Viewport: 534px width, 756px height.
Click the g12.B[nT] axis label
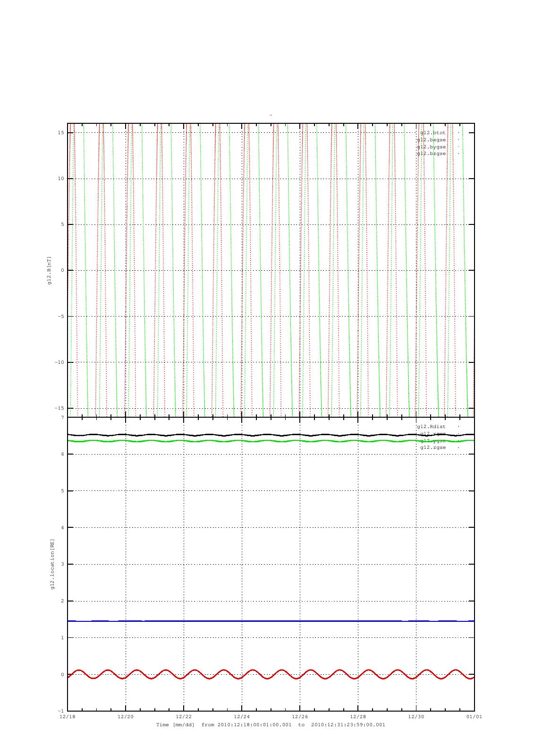[x=50, y=271]
